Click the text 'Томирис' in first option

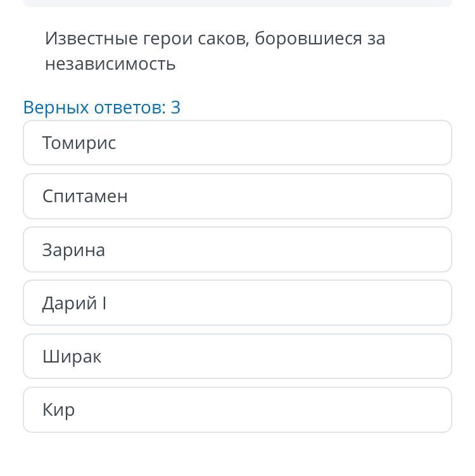tap(79, 143)
